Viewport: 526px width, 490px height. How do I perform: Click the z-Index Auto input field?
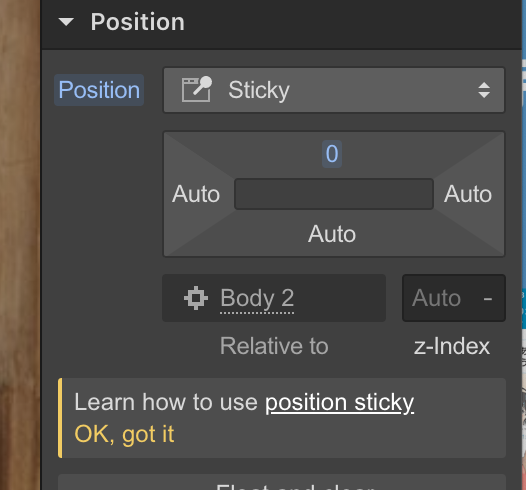pyautogui.click(x=454, y=298)
